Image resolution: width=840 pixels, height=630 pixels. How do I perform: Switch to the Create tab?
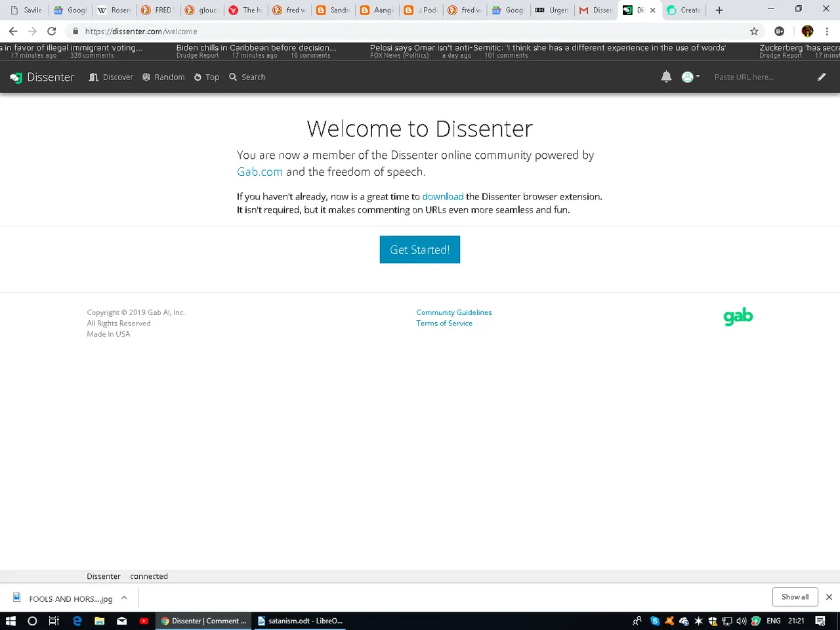pyautogui.click(x=684, y=10)
